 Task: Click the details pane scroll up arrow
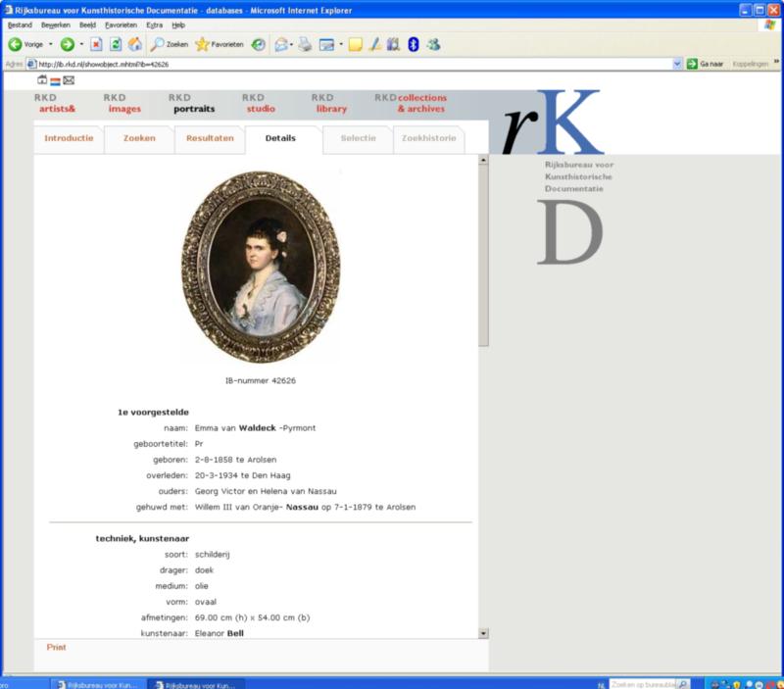pyautogui.click(x=483, y=160)
